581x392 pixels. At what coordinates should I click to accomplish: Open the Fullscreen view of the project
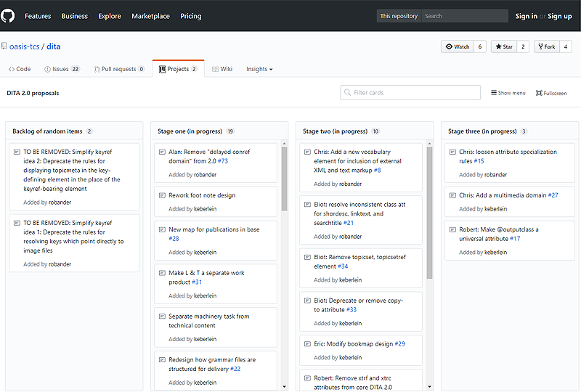[x=551, y=93]
